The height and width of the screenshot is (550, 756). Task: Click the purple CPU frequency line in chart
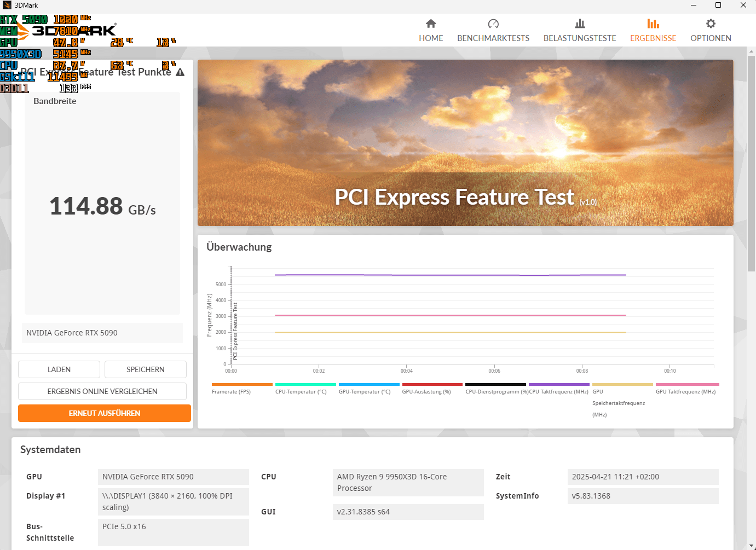click(450, 275)
